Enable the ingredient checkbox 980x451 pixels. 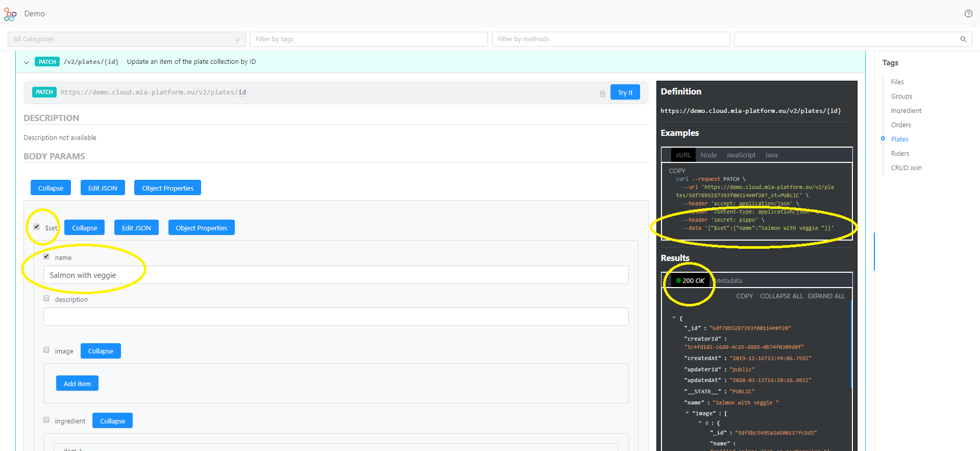[46, 420]
